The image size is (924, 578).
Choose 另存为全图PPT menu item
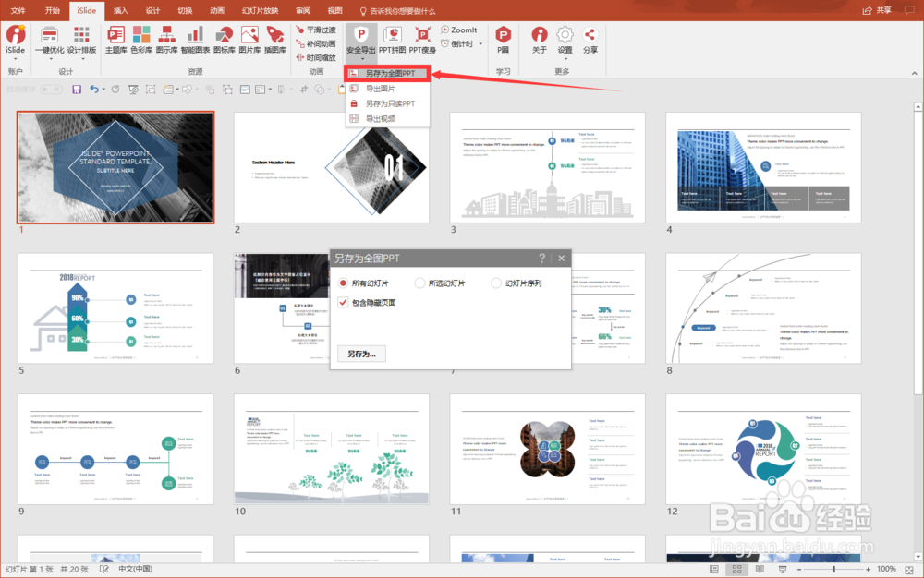(x=388, y=73)
